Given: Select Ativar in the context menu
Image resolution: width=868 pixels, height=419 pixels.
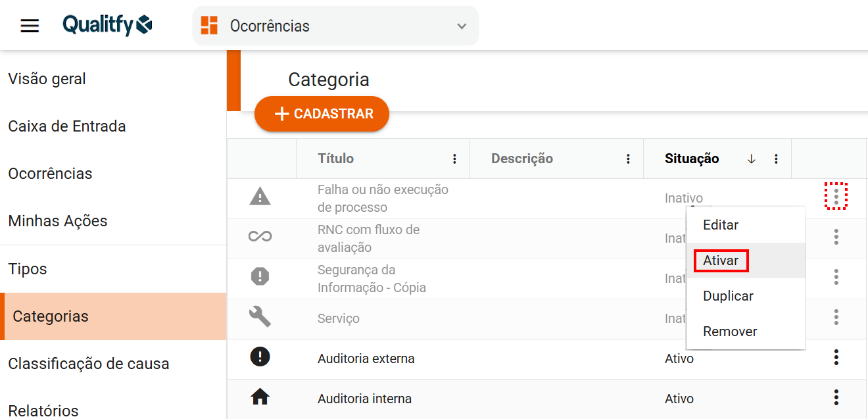Looking at the screenshot, I should pyautogui.click(x=721, y=260).
